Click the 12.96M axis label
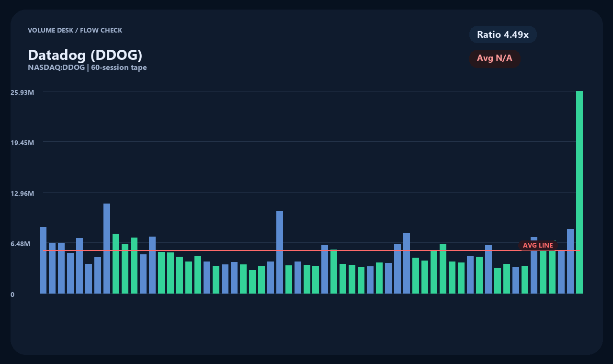The width and height of the screenshot is (613, 364). (x=23, y=193)
